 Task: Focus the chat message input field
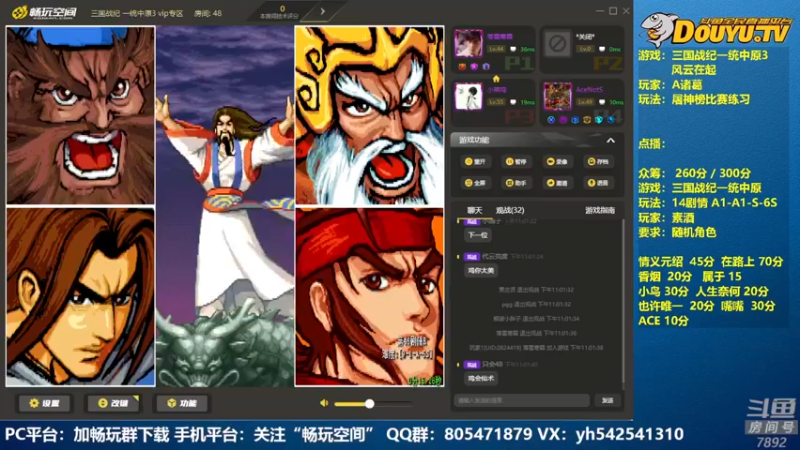pos(521,401)
